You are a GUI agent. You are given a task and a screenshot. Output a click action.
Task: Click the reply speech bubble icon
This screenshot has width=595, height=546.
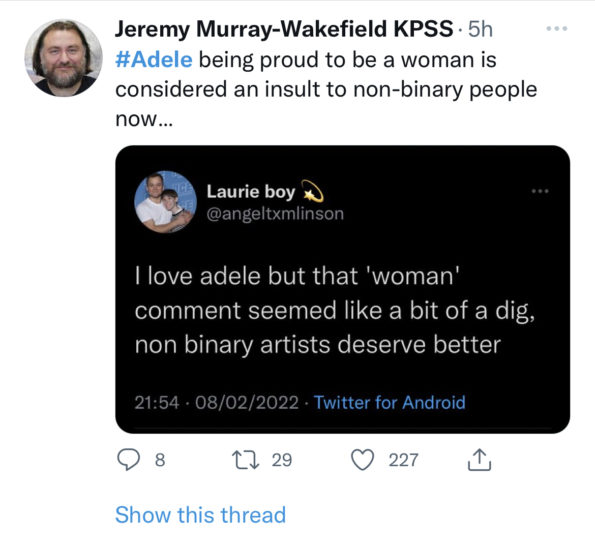click(x=129, y=460)
